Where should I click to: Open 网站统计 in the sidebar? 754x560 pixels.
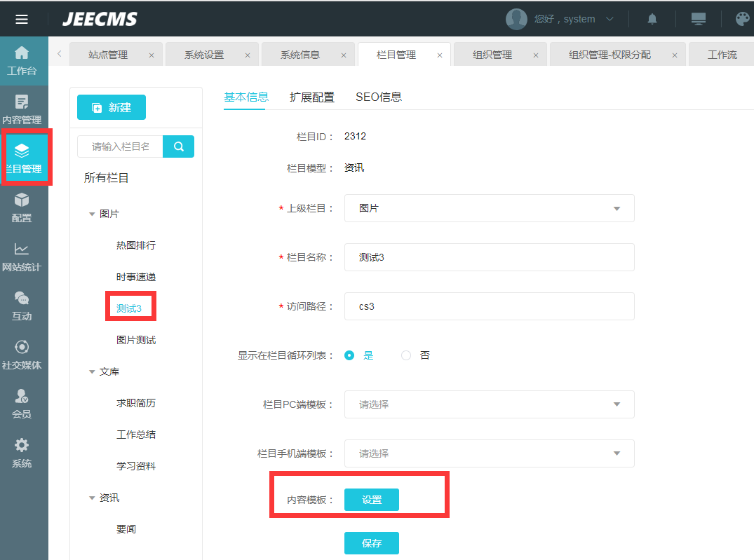(22, 257)
